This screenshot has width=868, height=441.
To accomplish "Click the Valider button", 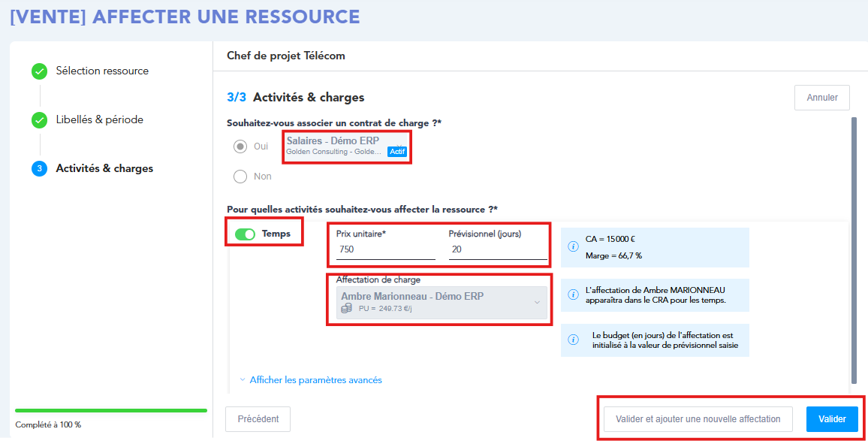I will tap(832, 419).
